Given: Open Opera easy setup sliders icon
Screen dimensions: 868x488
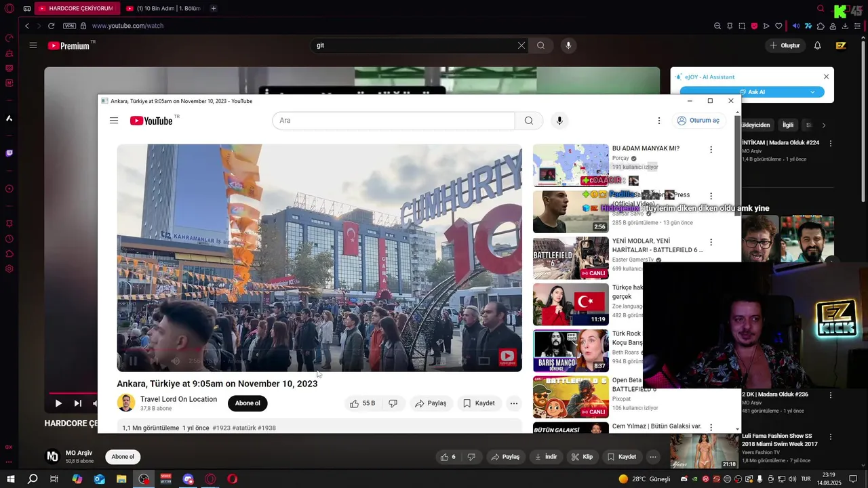Looking at the screenshot, I should (x=857, y=26).
